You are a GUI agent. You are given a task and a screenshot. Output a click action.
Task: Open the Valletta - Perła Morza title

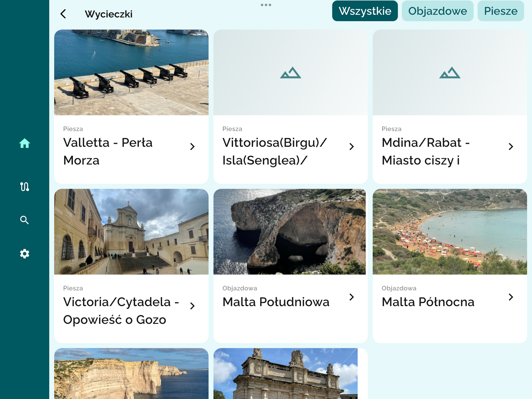pyautogui.click(x=108, y=151)
